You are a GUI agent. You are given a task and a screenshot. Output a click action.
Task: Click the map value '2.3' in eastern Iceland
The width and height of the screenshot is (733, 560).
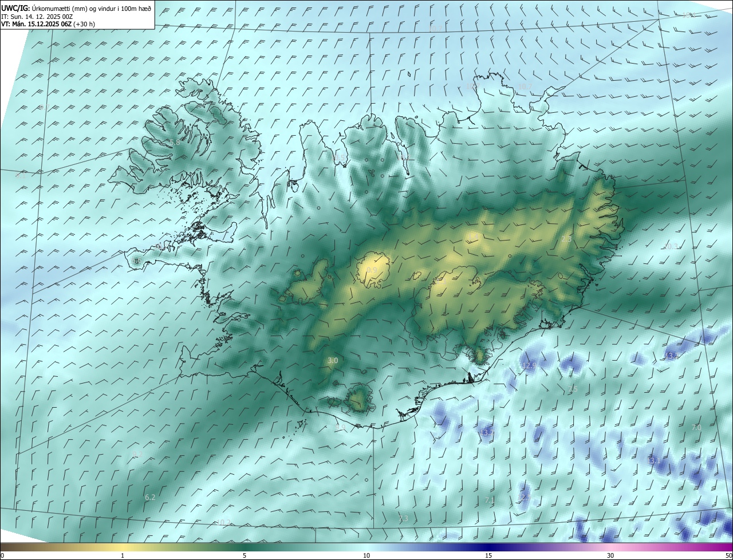tap(566, 239)
